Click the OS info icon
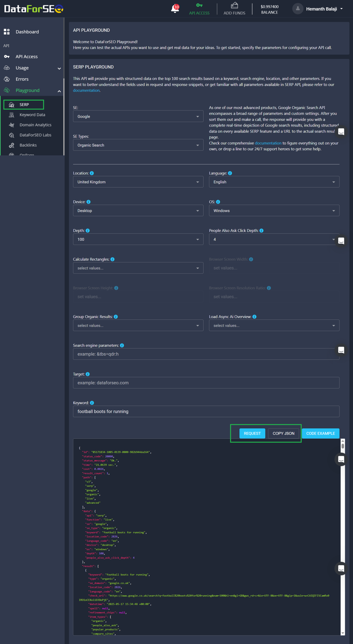 click(218, 202)
